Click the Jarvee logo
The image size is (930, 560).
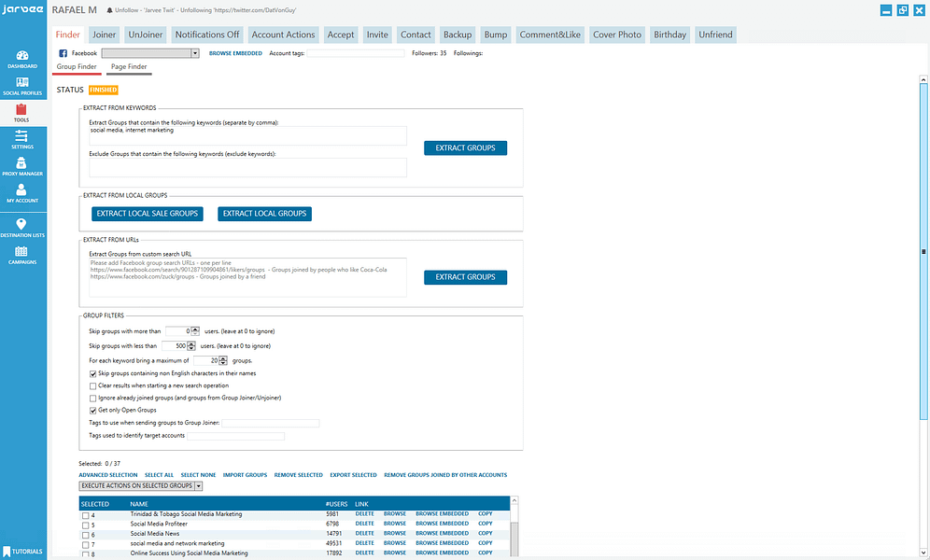[22, 10]
